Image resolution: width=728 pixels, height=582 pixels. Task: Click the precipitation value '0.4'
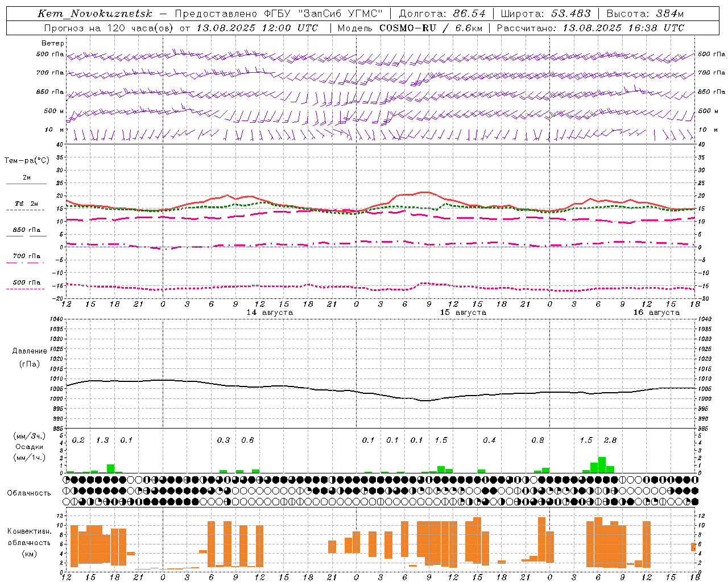(489, 440)
